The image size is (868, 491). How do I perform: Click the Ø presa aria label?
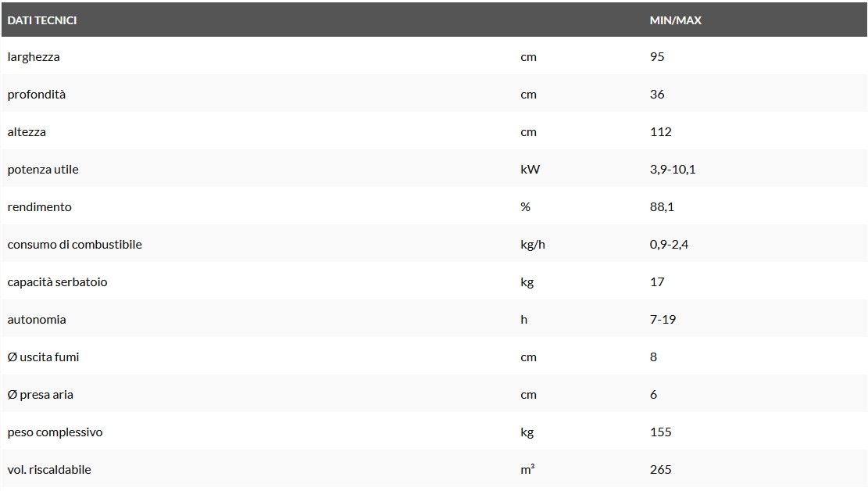pos(41,395)
